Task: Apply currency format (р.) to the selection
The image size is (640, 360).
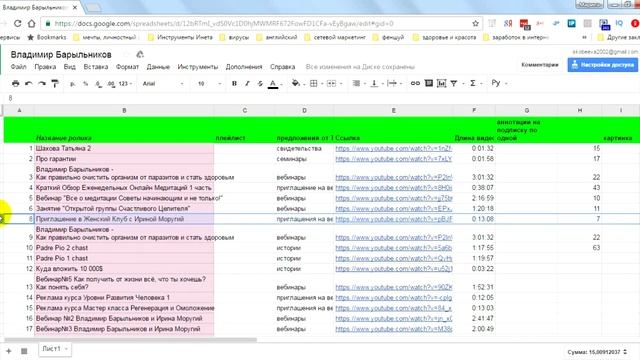Action: tap(73, 84)
